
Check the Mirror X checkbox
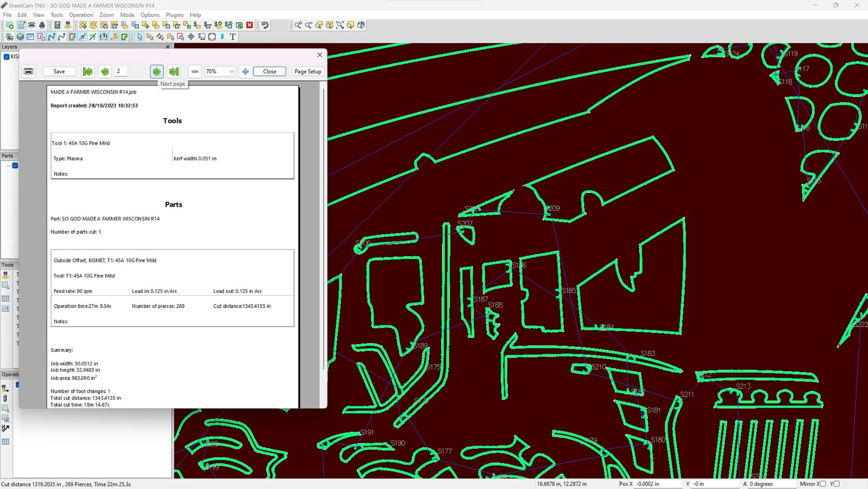823,484
